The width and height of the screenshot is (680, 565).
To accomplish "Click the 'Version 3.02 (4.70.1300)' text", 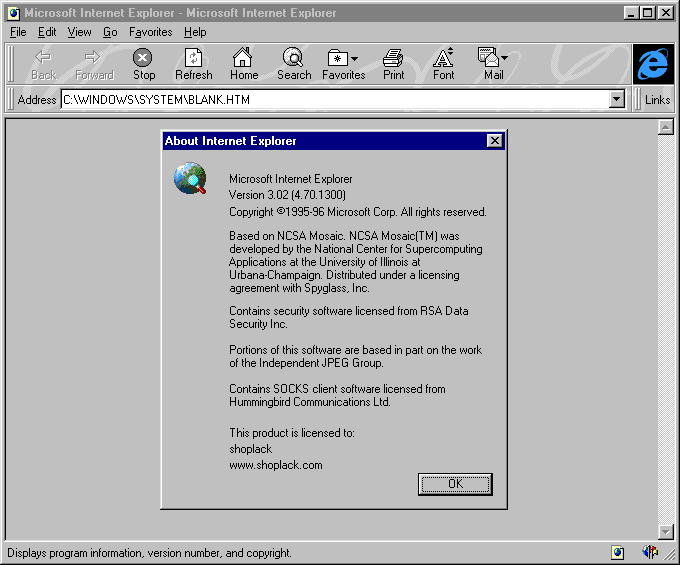I will pyautogui.click(x=287, y=195).
